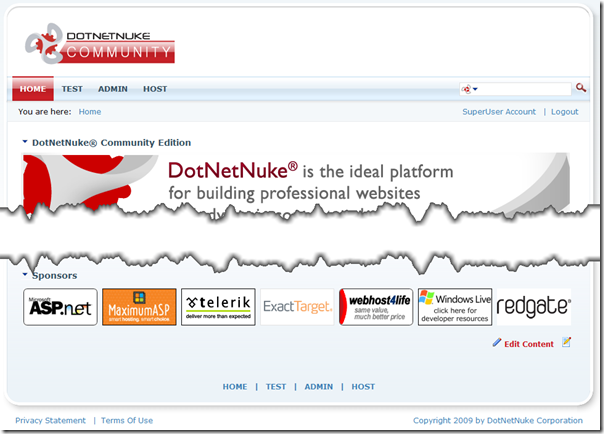Open the HOME tab in main menu
Viewport: 604px width, 434px height.
click(33, 89)
